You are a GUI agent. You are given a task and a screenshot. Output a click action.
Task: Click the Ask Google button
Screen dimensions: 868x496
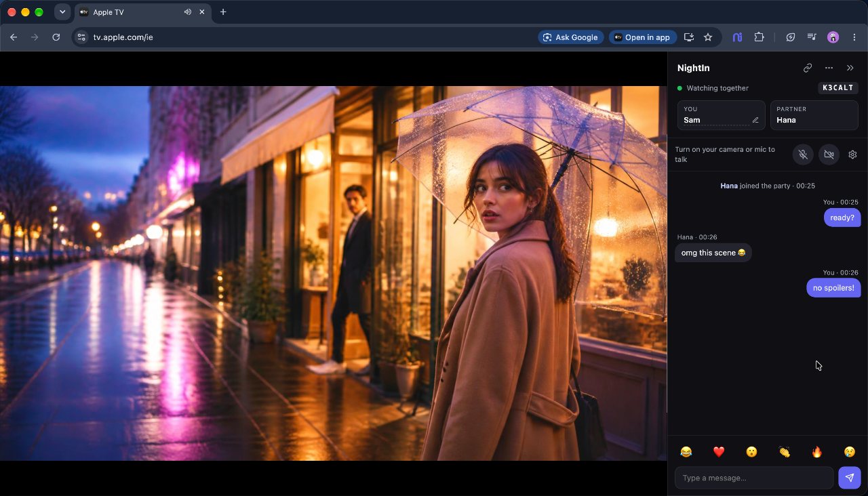click(570, 37)
